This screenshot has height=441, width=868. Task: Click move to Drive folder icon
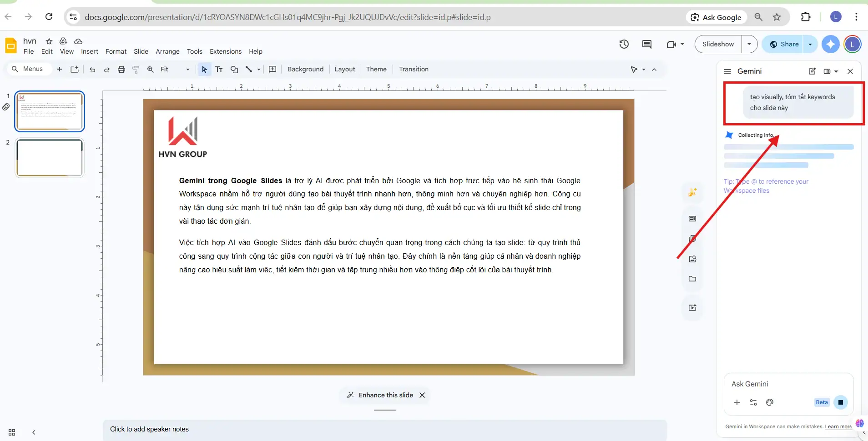tap(63, 41)
